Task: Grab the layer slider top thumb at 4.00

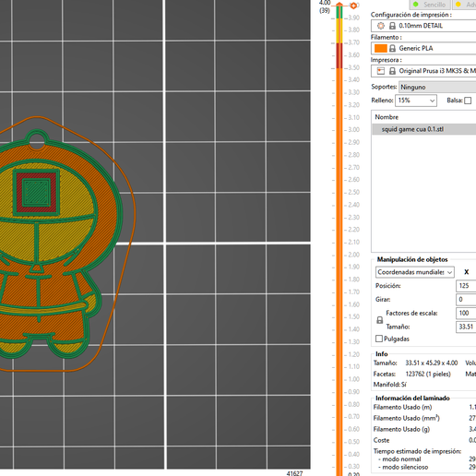Action: 339,5
